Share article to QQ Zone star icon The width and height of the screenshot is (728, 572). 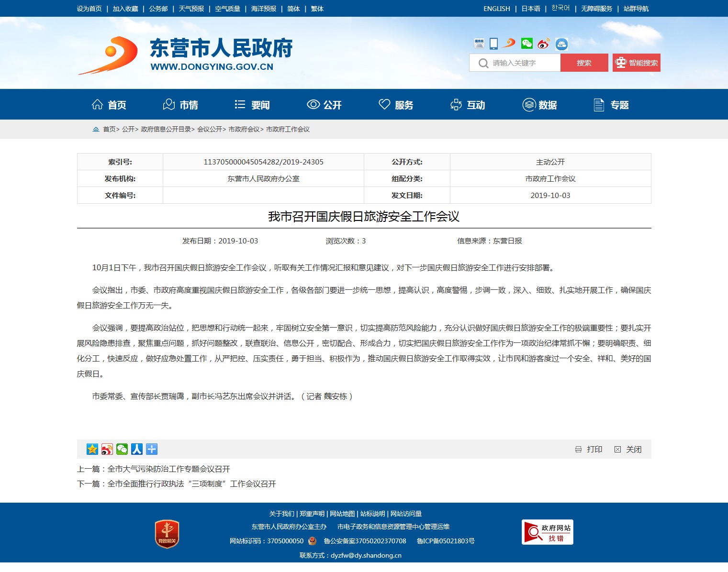coord(92,449)
